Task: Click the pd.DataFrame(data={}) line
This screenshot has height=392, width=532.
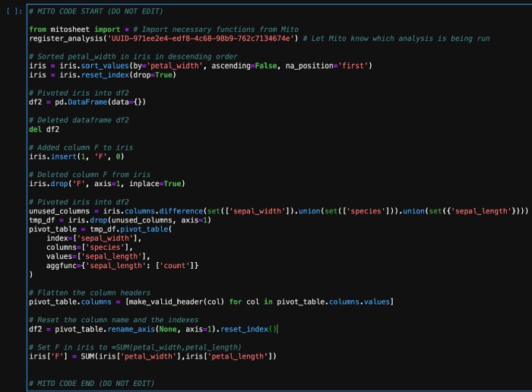Action: pos(87,102)
